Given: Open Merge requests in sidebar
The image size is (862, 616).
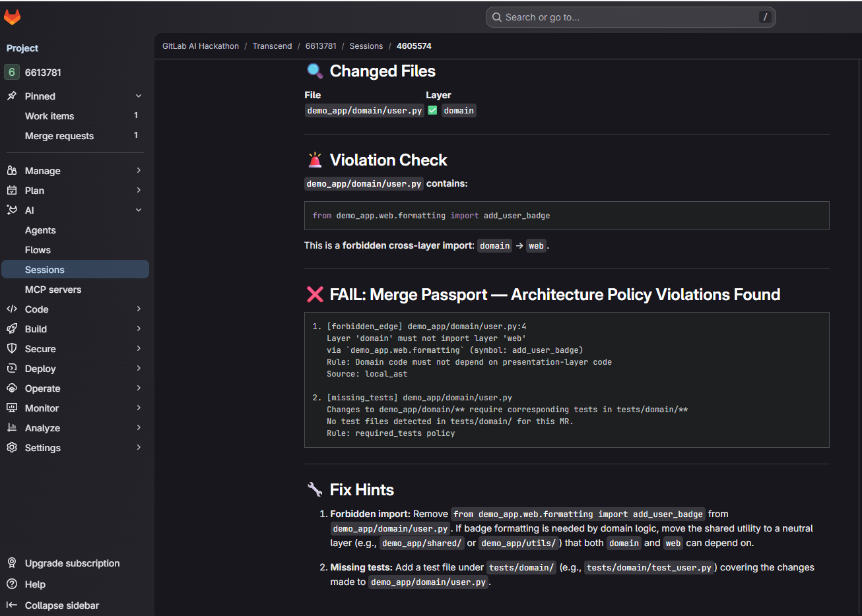Looking at the screenshot, I should point(75,136).
